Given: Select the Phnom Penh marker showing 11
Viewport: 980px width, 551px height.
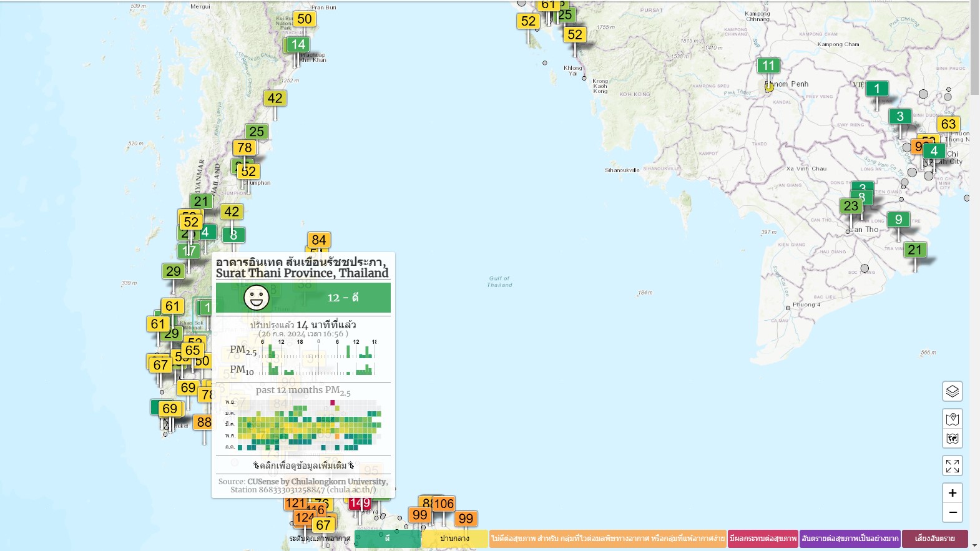Looking at the screenshot, I should click(x=768, y=66).
